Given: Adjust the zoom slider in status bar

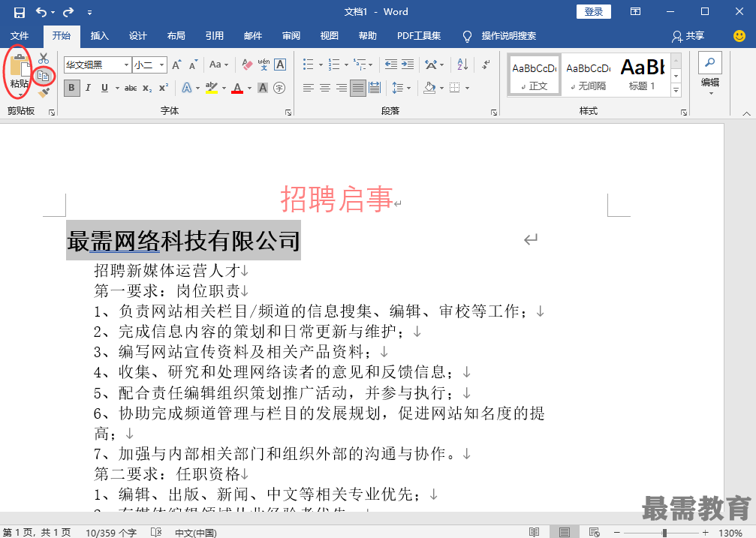Looking at the screenshot, I should (664, 533).
